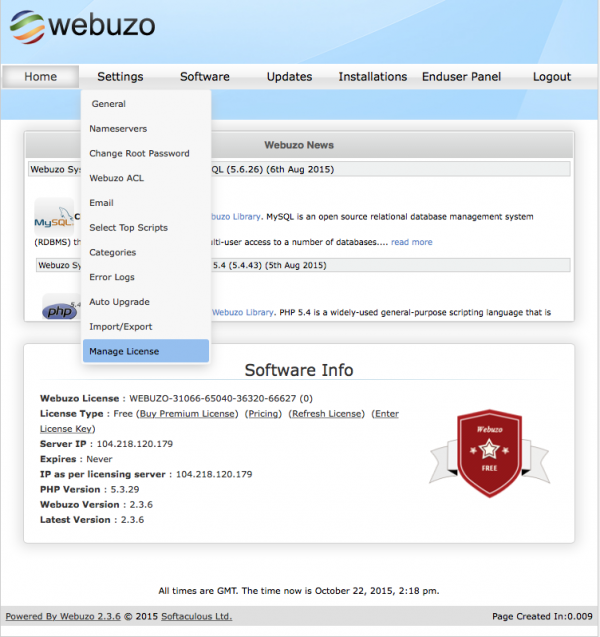The height and width of the screenshot is (637, 600).
Task: Click the MySQL (5.6.26) news title bar
Action: [x=299, y=169]
